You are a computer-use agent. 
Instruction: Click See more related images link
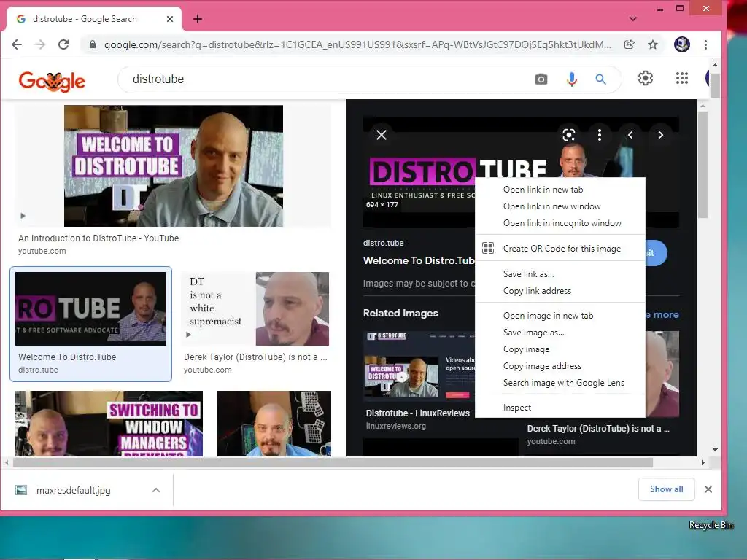662,315
